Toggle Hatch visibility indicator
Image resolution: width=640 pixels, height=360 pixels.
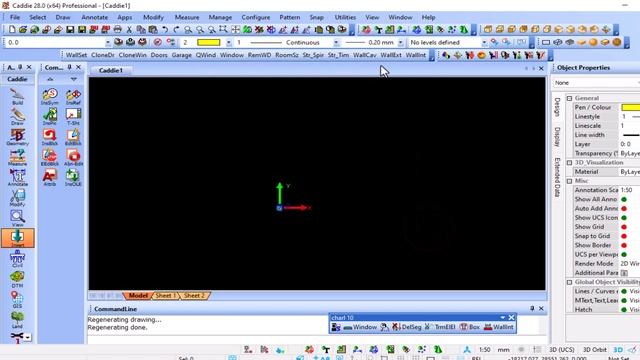point(624,310)
